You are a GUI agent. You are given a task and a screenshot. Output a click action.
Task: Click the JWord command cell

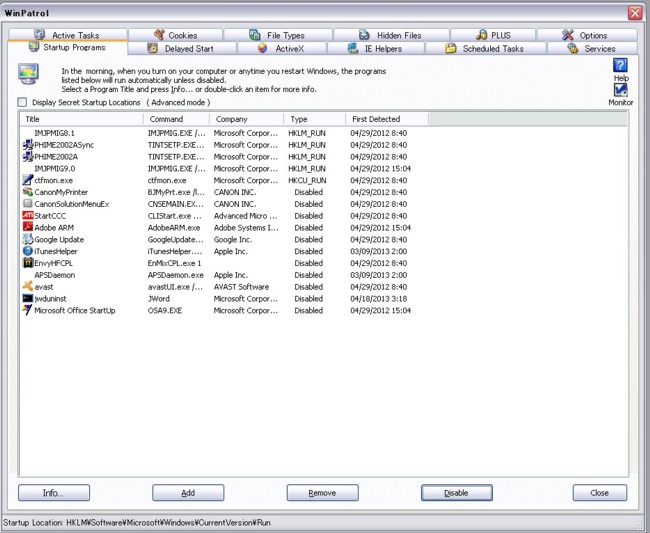(x=159, y=298)
